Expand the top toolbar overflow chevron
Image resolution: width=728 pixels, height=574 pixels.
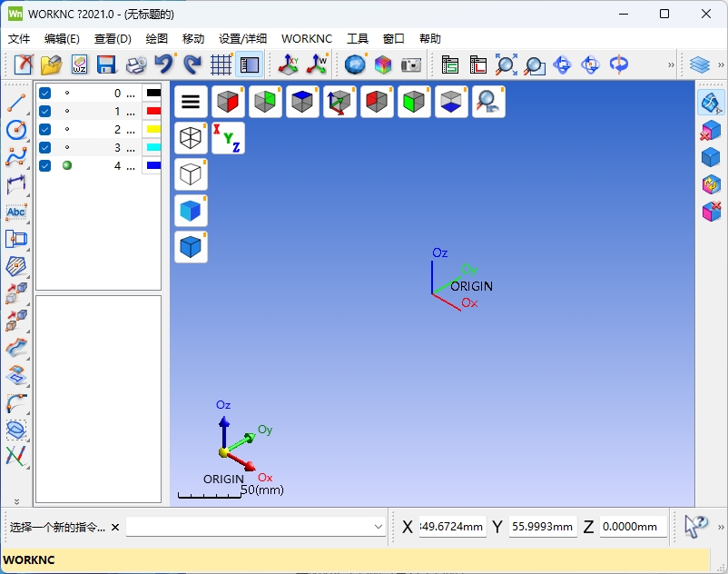coord(671,64)
